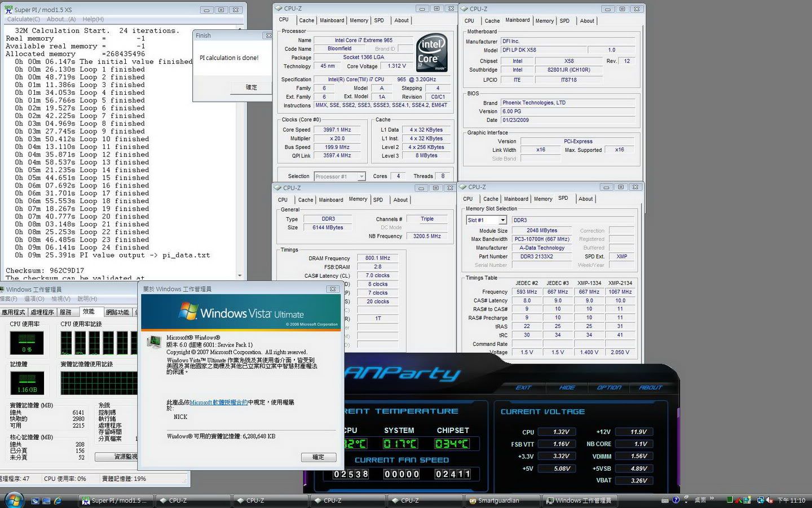Open the Slot #1 dropdown in SPD window
This screenshot has width=812, height=508.
(502, 220)
